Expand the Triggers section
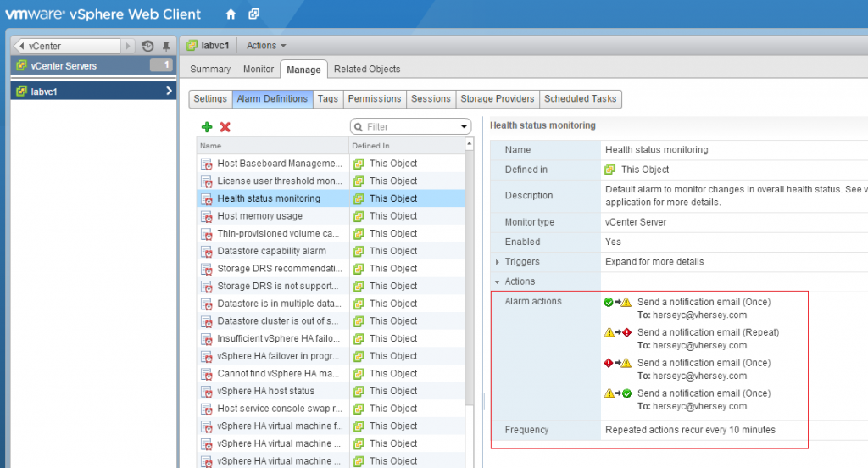This screenshot has width=868, height=468. [497, 261]
